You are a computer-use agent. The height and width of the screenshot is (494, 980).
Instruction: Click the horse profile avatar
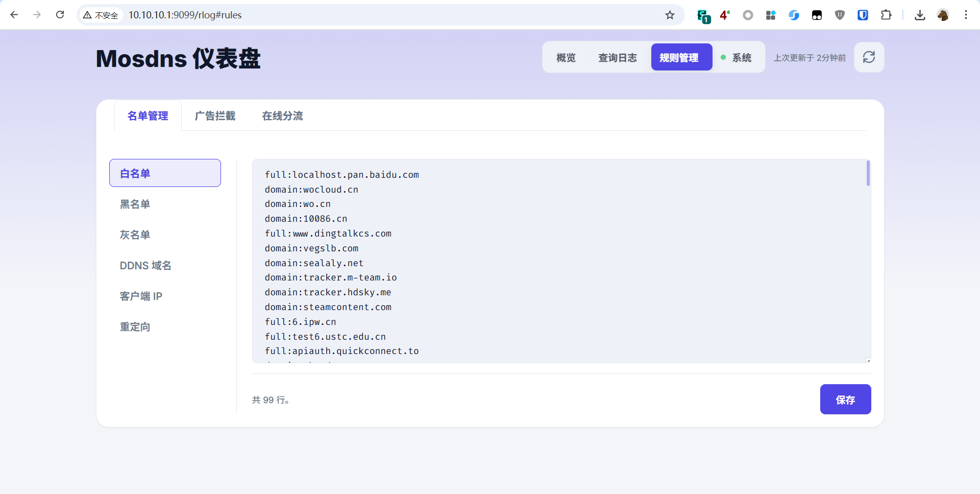point(943,15)
